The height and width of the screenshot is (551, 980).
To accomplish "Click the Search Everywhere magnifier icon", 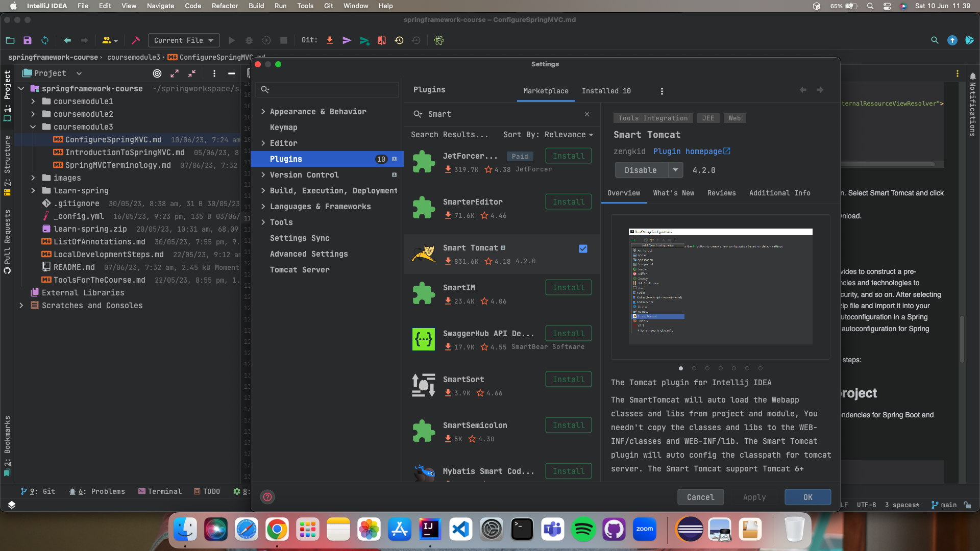I will 935,40.
